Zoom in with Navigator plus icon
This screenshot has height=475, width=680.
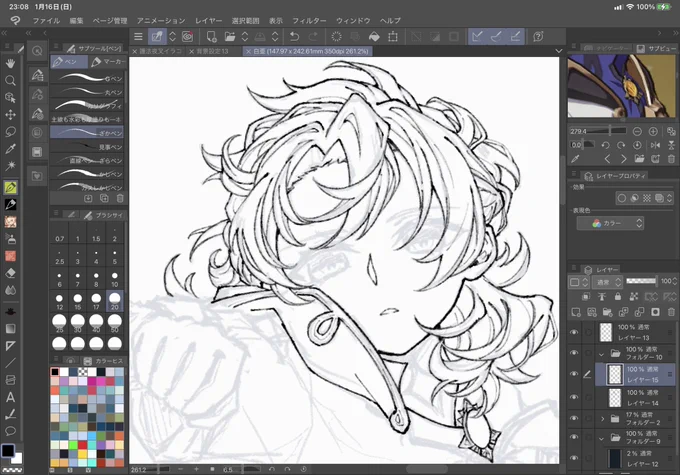click(x=653, y=131)
